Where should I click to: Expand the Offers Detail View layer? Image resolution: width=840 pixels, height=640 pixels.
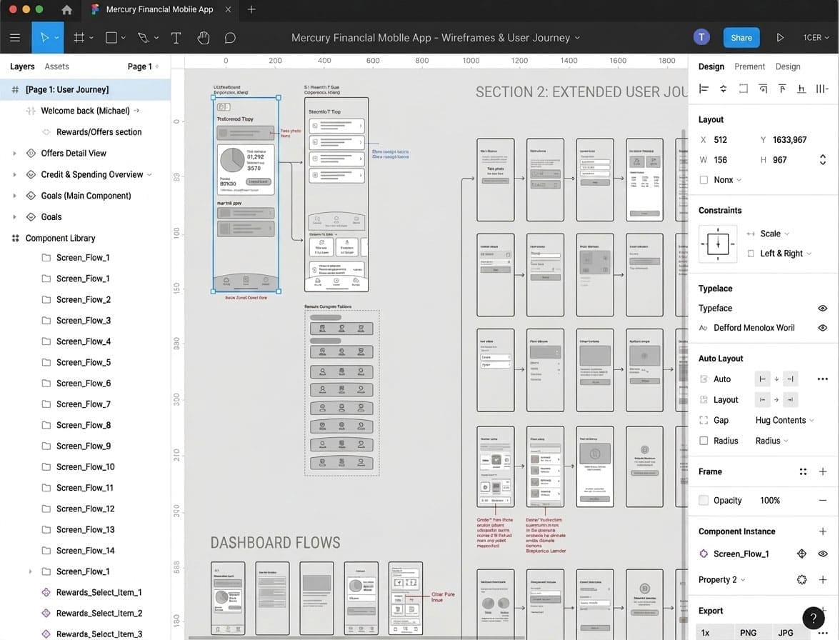click(x=14, y=153)
